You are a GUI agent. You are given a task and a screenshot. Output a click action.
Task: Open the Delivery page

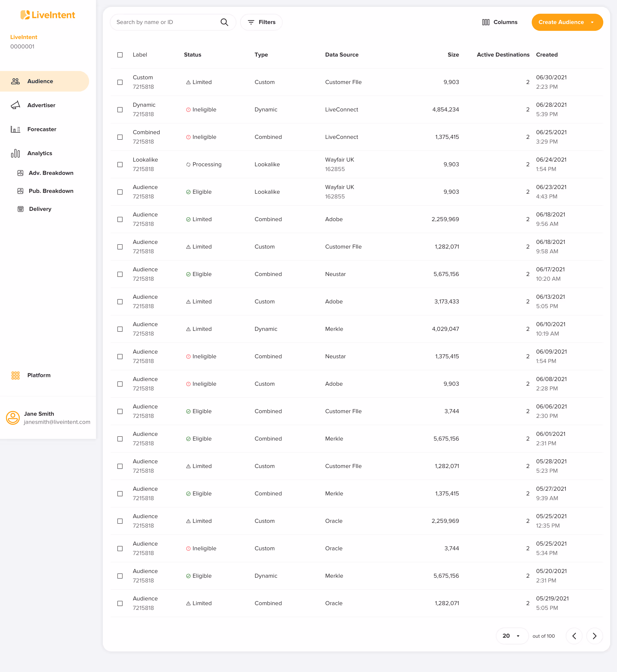34,209
